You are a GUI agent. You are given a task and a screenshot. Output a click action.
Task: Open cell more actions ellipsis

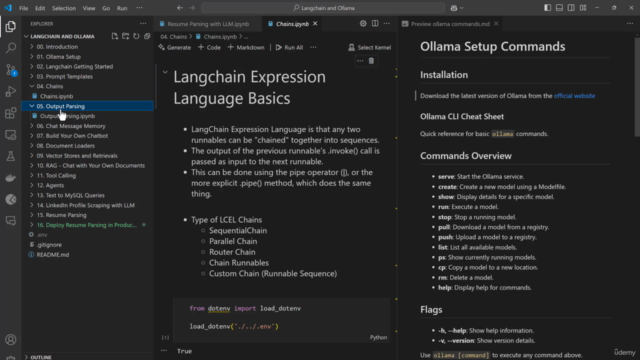[x=360, y=61]
